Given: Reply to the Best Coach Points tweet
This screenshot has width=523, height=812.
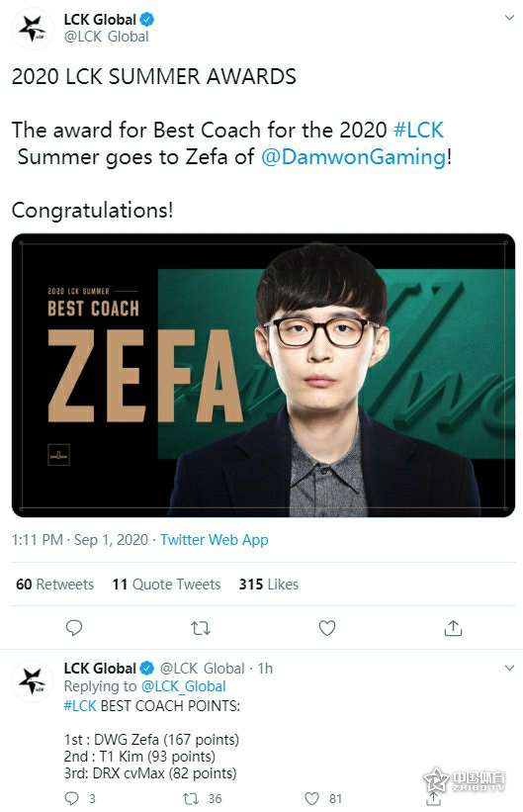Looking at the screenshot, I should pos(71,798).
